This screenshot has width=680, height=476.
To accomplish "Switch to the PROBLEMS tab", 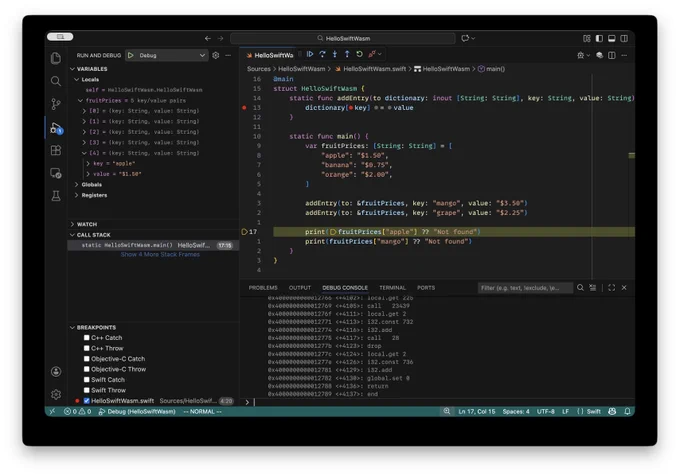I will point(263,288).
